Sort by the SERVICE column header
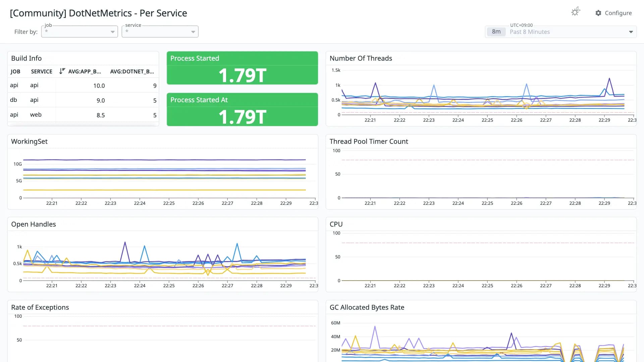Image resolution: width=644 pixels, height=362 pixels. pyautogui.click(x=42, y=71)
